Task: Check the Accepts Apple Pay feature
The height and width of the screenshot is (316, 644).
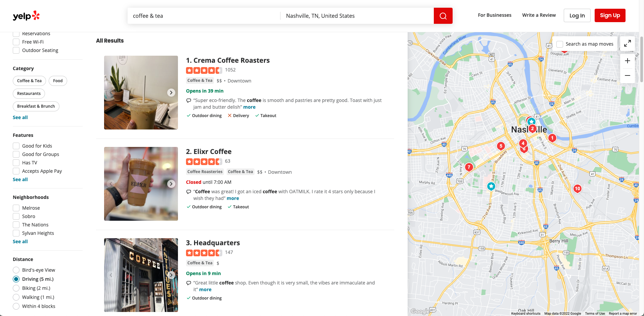Action: coord(16,171)
